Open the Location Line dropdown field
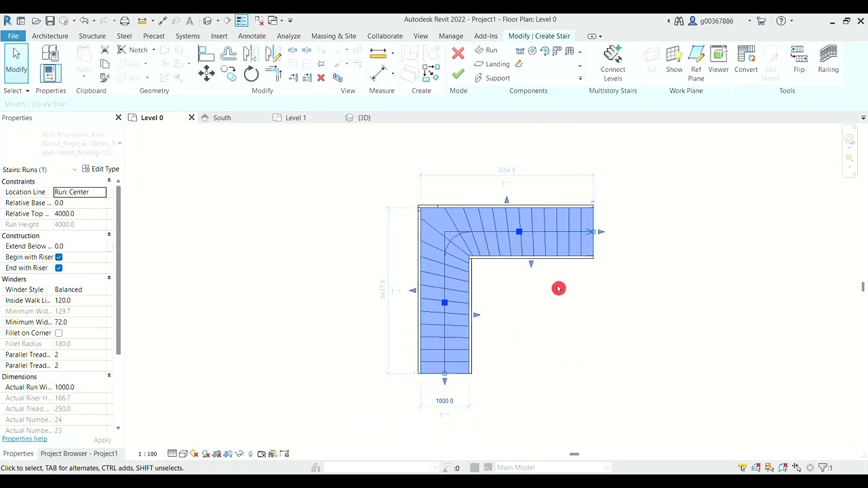The width and height of the screenshot is (868, 488). [80, 192]
